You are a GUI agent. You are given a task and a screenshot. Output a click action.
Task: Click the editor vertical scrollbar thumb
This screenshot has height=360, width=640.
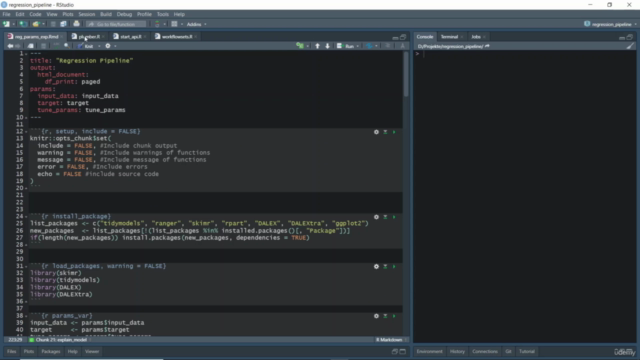click(406, 74)
